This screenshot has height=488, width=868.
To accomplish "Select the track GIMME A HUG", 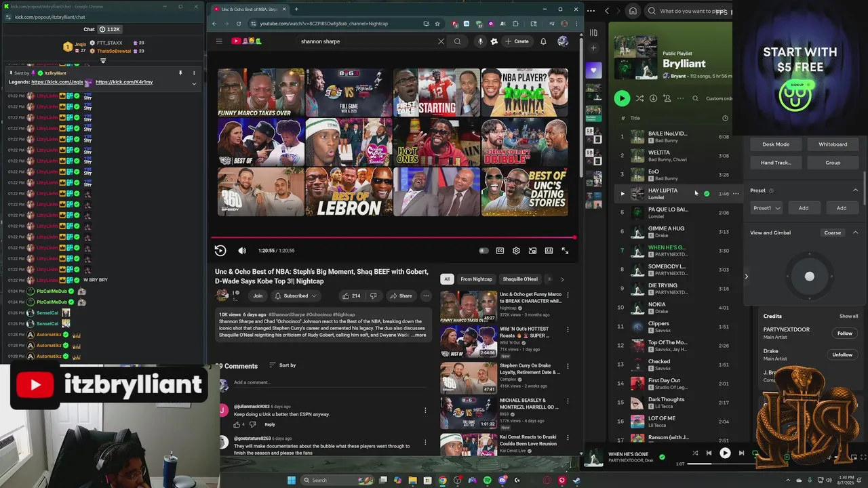I will (666, 228).
